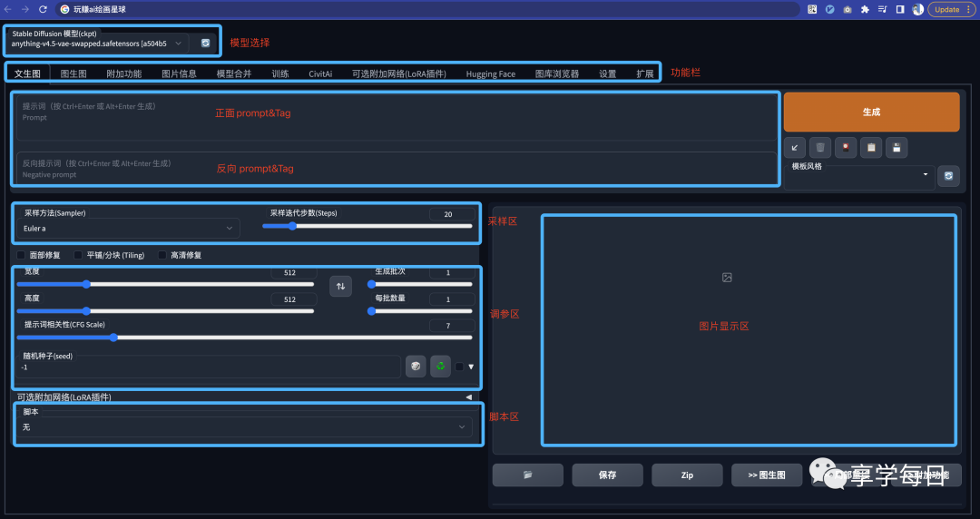The width and height of the screenshot is (980, 519).
Task: Adjust the 高度 height slider
Action: pos(166,311)
